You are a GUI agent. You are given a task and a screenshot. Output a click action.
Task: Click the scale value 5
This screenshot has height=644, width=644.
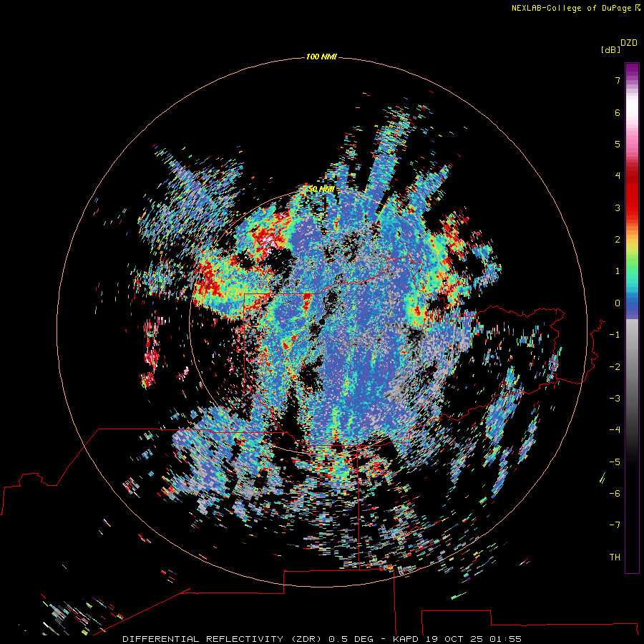click(618, 144)
